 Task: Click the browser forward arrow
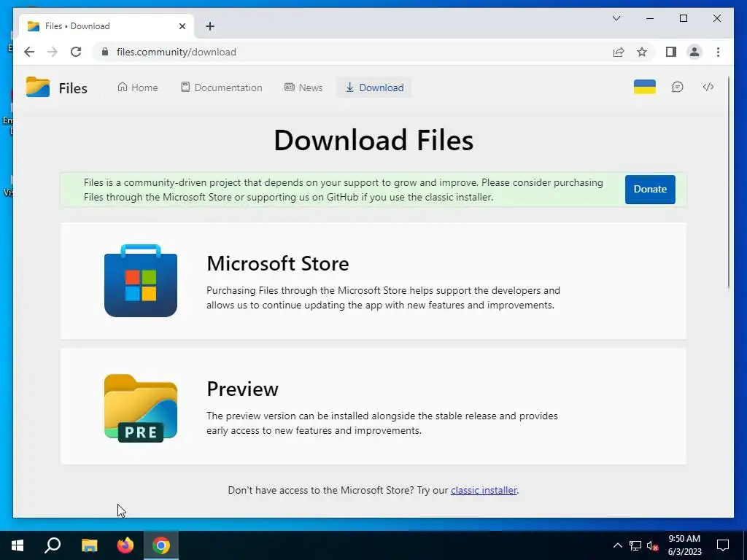pos(53,52)
